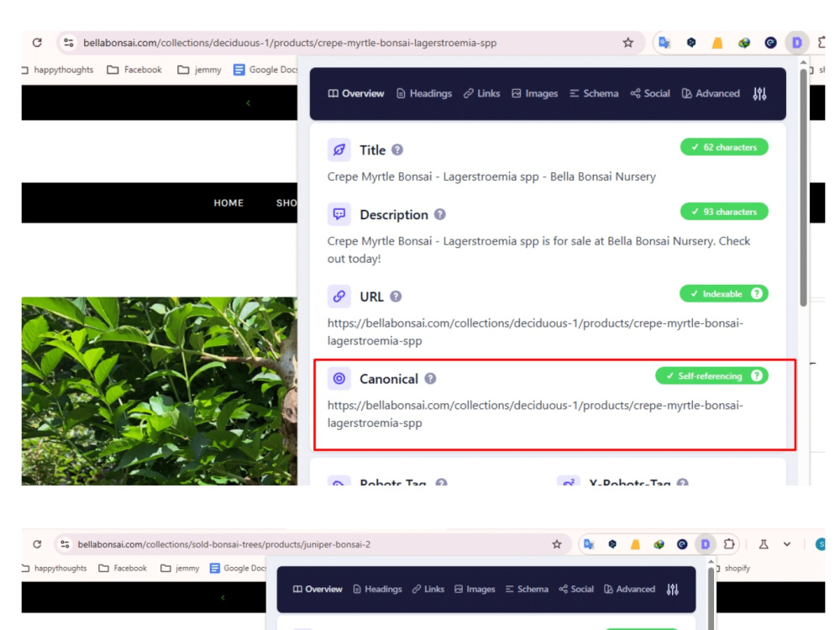Click address bar URL in top browser
The height and width of the screenshot is (630, 840).
[x=290, y=43]
